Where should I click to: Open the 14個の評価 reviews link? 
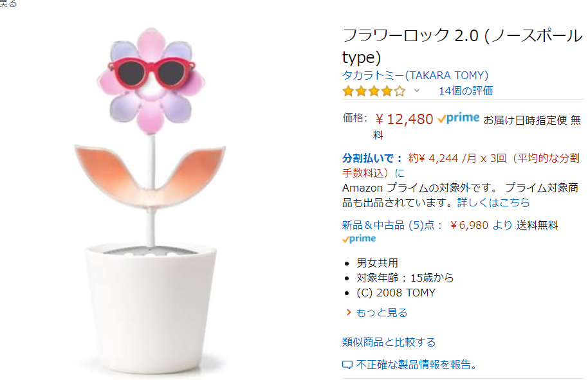coord(466,91)
